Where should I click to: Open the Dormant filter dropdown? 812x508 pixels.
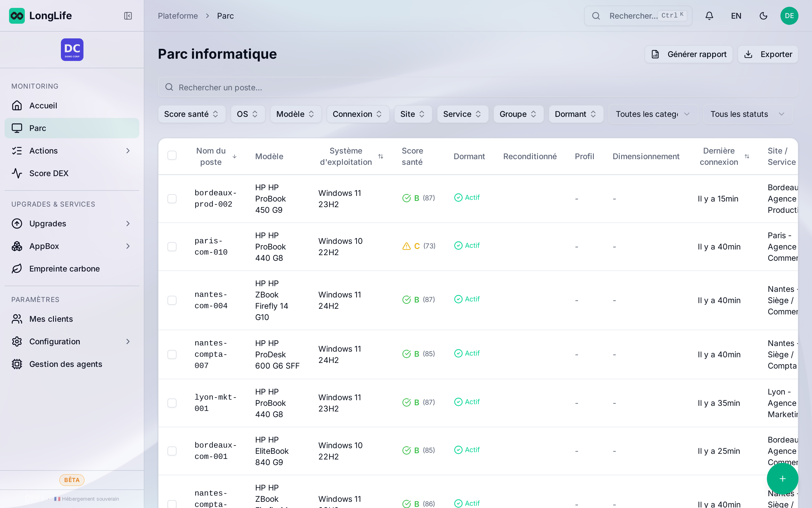point(576,114)
